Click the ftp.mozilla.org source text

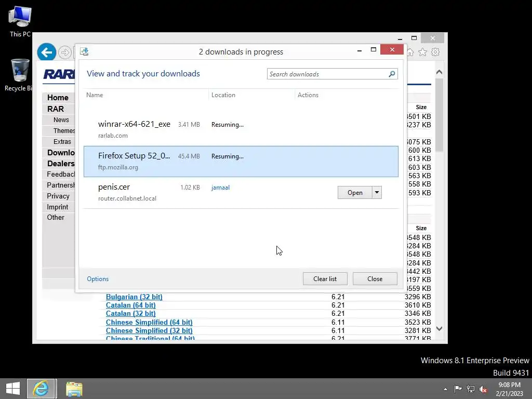118,167
